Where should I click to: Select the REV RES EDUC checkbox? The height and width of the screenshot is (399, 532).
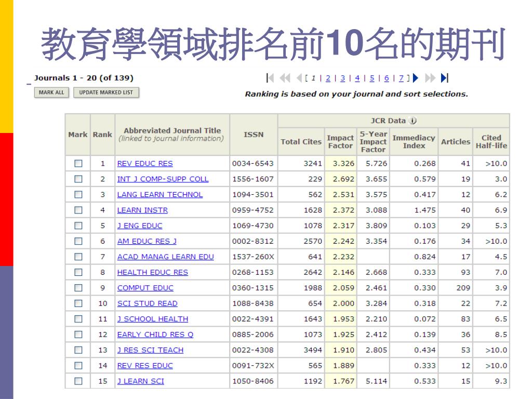[78, 365]
